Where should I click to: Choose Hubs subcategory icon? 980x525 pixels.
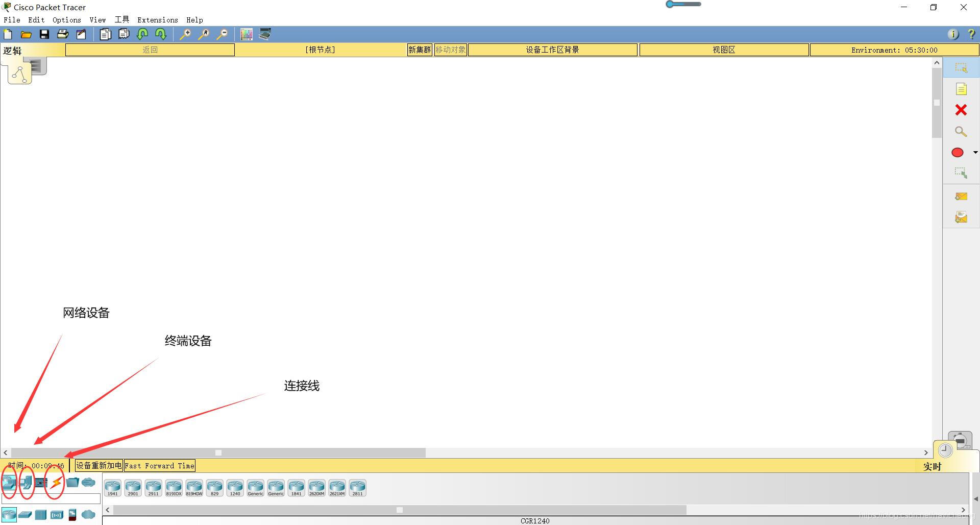pyautogui.click(x=41, y=514)
